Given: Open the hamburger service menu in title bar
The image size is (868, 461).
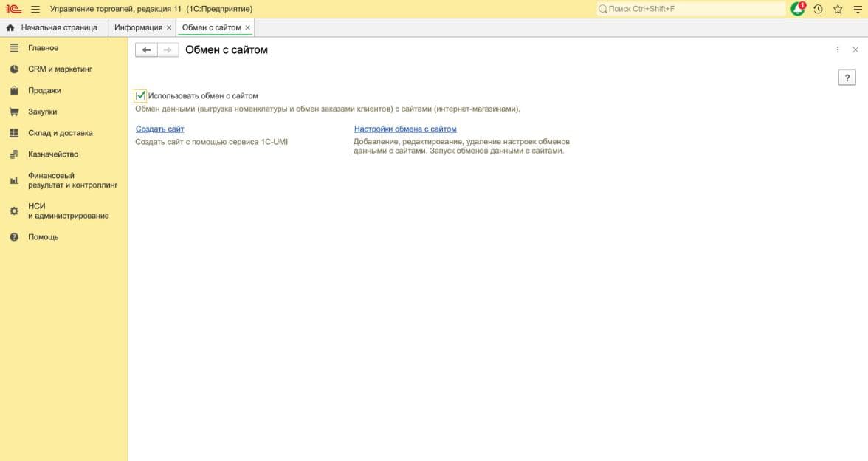Looking at the screenshot, I should (35, 9).
